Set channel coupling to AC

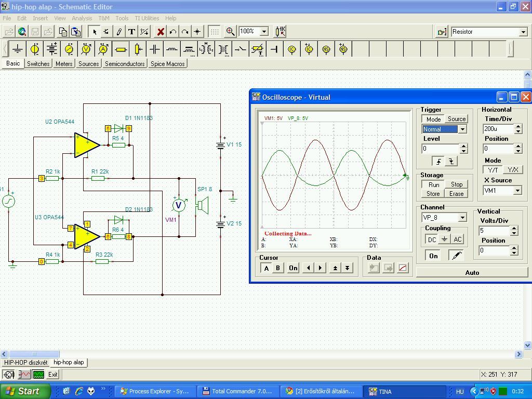point(457,240)
